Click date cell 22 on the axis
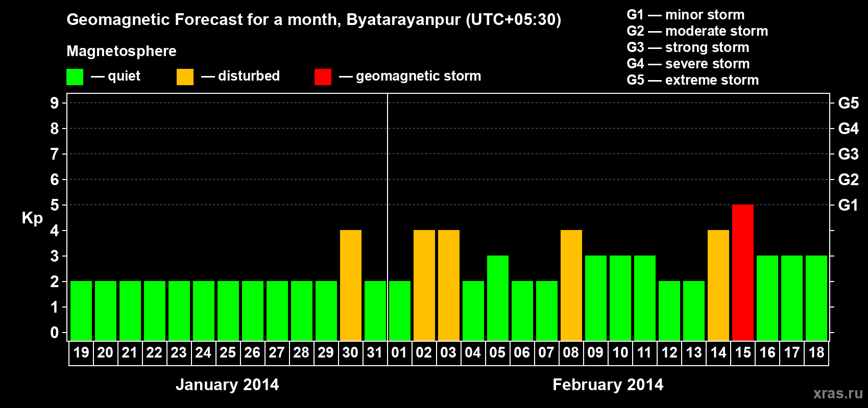 pos(155,353)
